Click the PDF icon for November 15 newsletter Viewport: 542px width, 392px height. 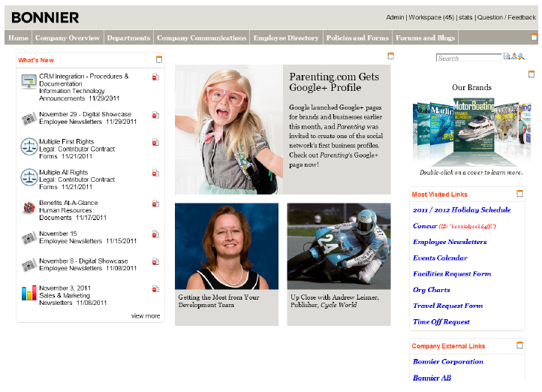[x=155, y=234]
